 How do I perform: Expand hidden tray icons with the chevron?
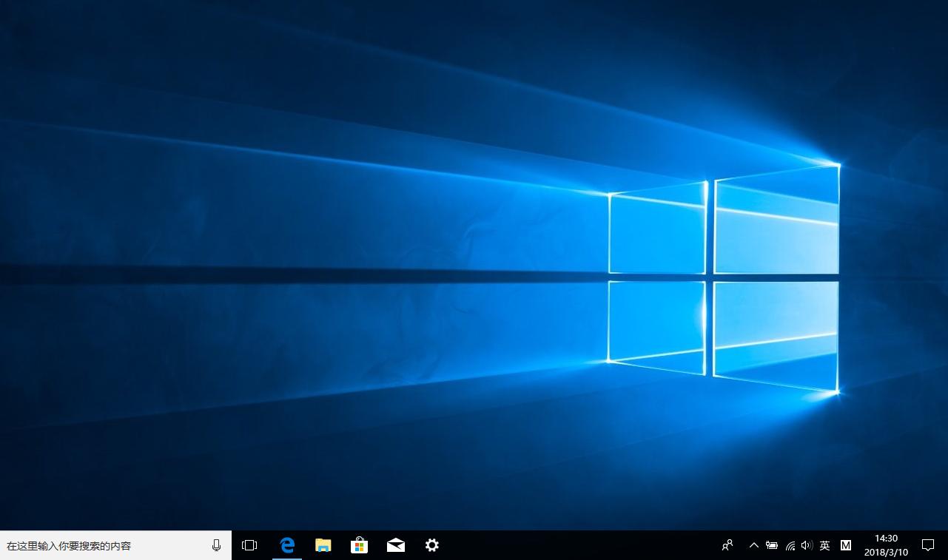coord(753,545)
